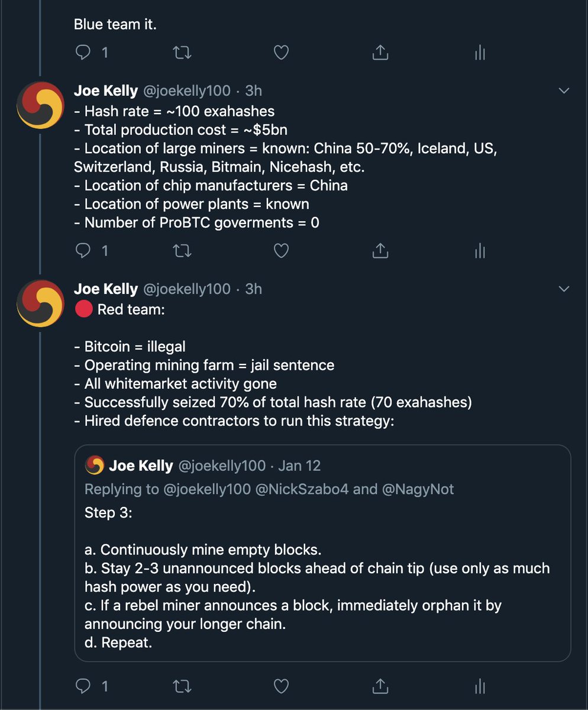Image resolution: width=588 pixels, height=710 pixels.
Task: Reply to the 'Blue team it.' tweet
Action: click(x=84, y=53)
